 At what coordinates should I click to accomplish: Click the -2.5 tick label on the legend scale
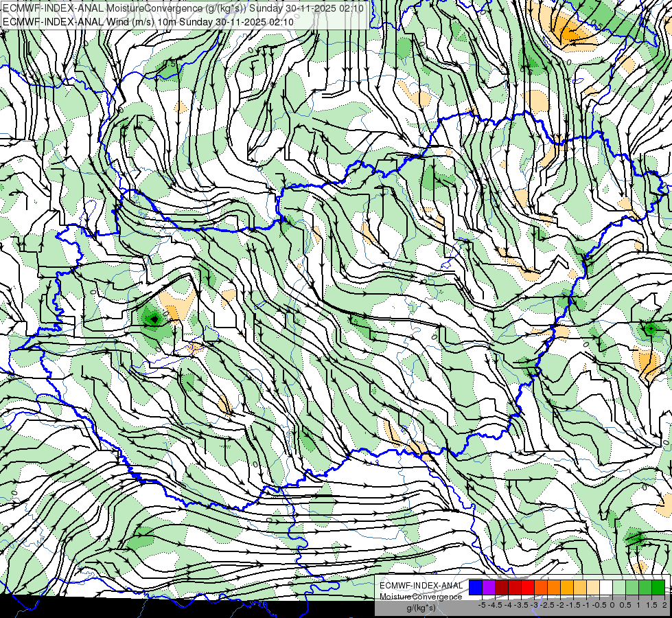[x=547, y=605]
